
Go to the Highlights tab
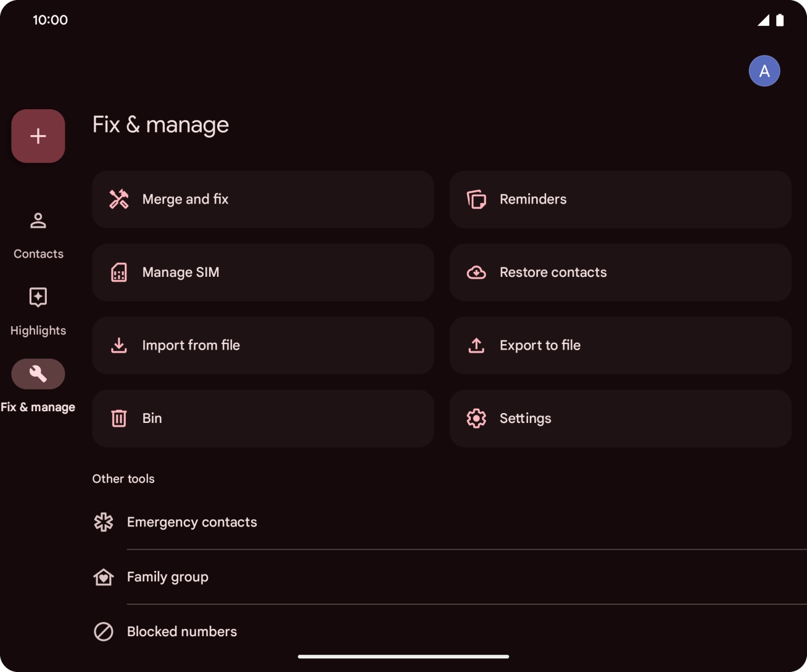pyautogui.click(x=38, y=311)
